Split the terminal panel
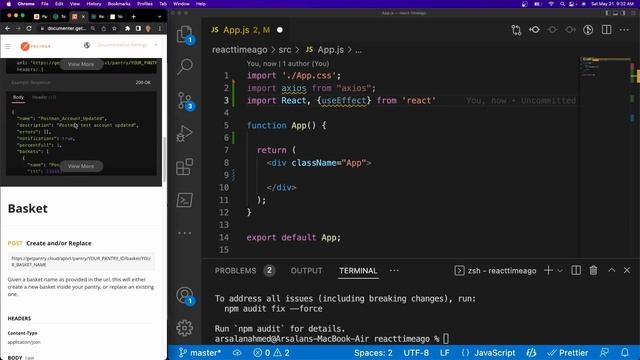This screenshot has height=360, width=640. (576, 270)
